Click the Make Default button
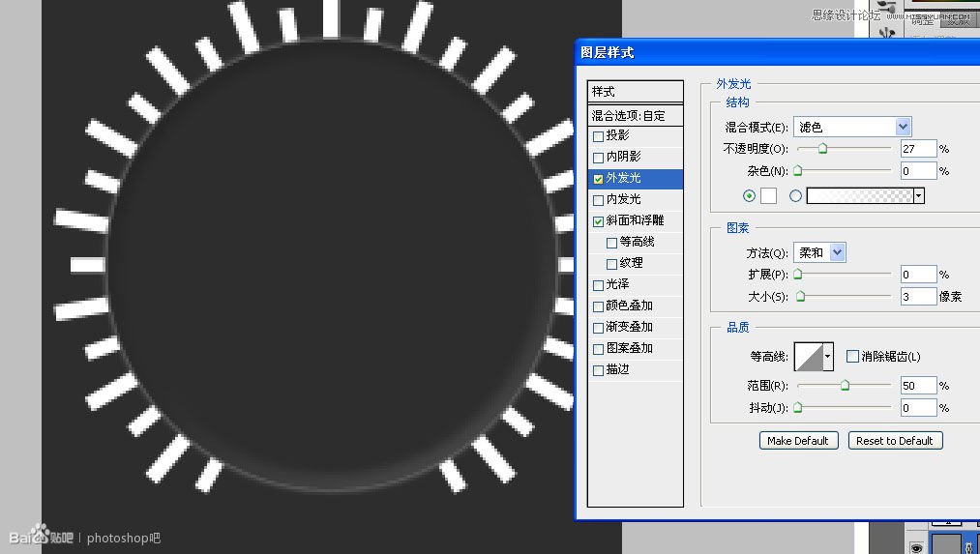The image size is (980, 554). (798, 440)
